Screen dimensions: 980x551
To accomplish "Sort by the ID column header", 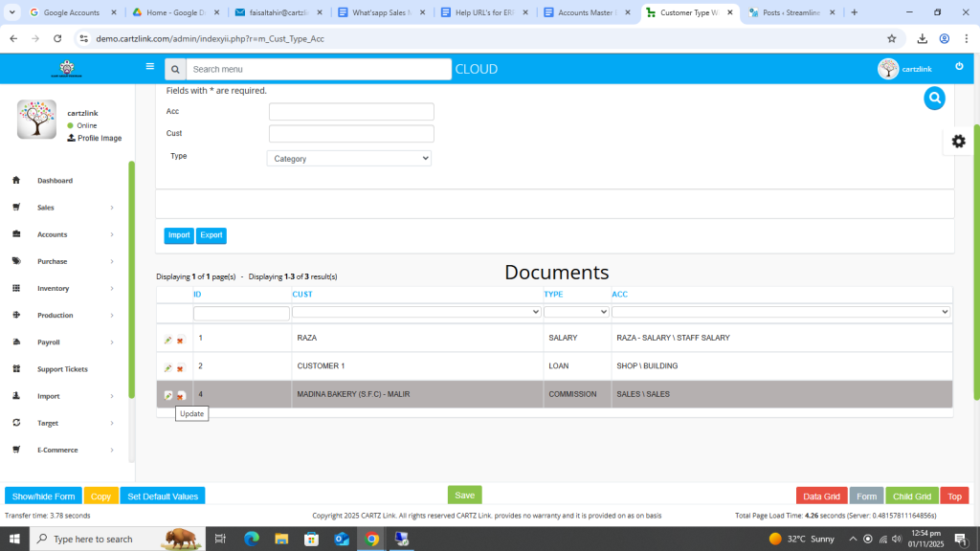I will 197,295.
